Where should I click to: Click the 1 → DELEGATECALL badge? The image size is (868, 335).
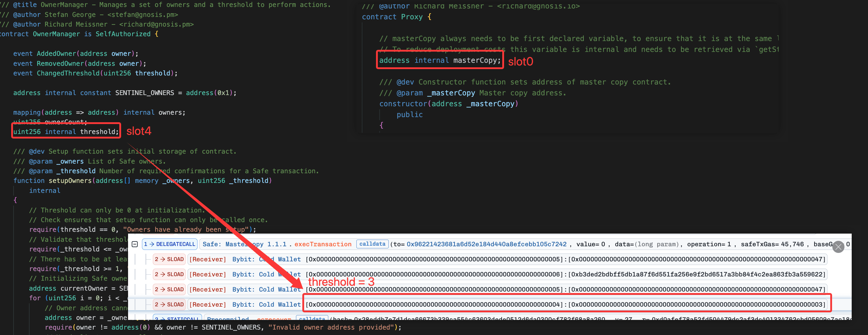coord(170,244)
